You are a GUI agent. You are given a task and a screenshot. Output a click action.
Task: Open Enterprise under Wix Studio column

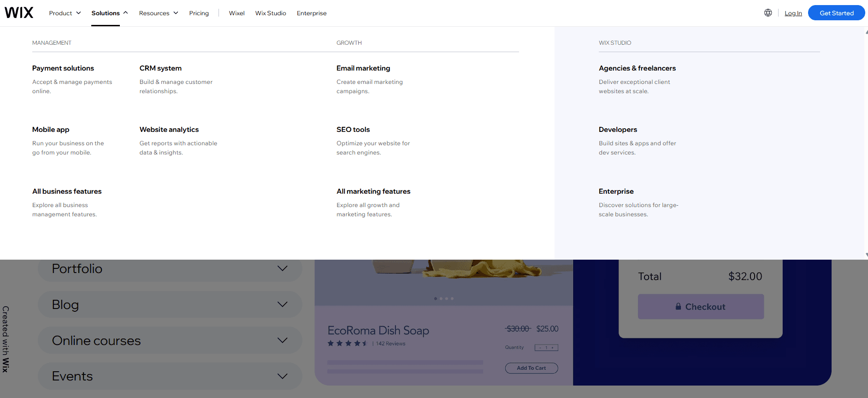pyautogui.click(x=616, y=191)
